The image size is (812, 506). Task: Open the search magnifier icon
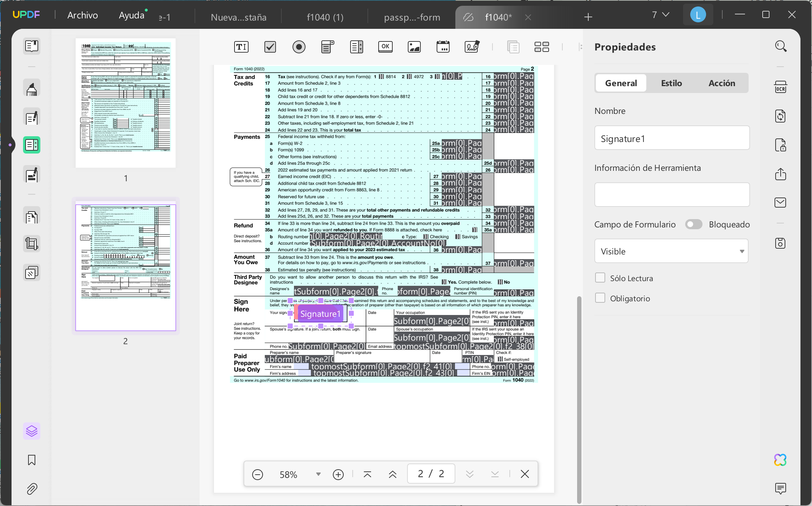click(x=780, y=46)
